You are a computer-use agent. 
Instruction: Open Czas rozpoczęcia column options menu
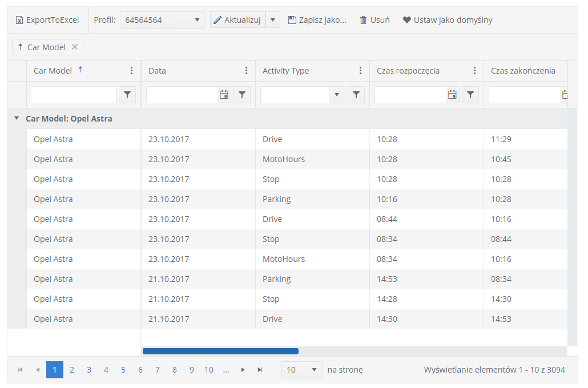(474, 71)
